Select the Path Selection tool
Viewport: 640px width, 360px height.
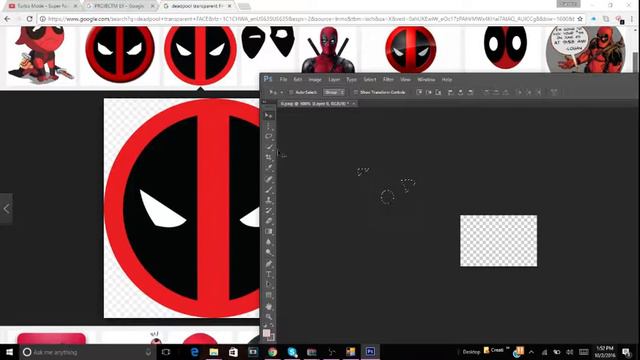(268, 284)
